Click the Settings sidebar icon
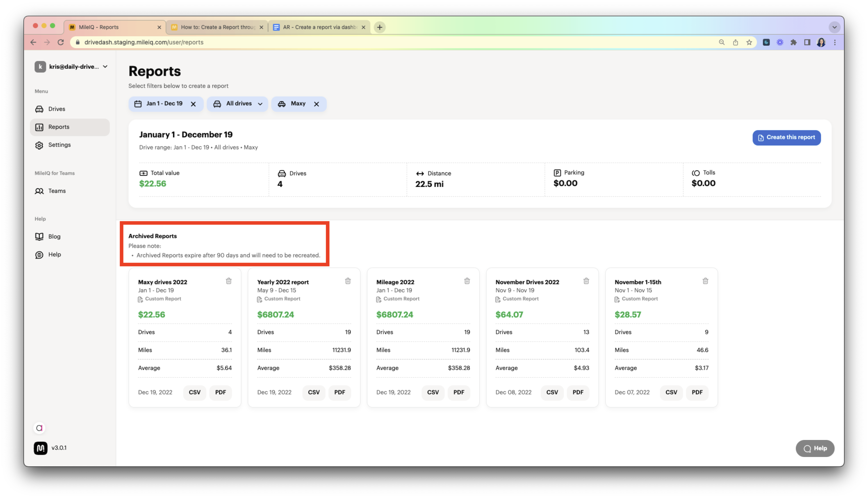 40,145
